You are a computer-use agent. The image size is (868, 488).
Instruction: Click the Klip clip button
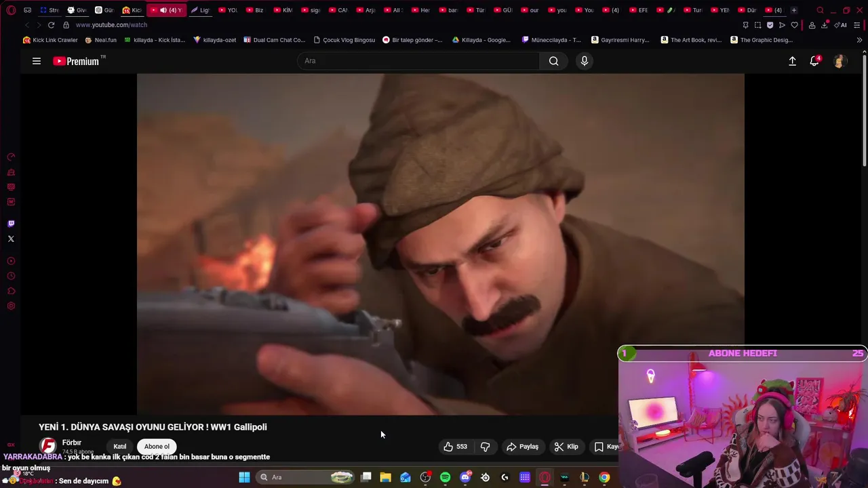point(566,447)
